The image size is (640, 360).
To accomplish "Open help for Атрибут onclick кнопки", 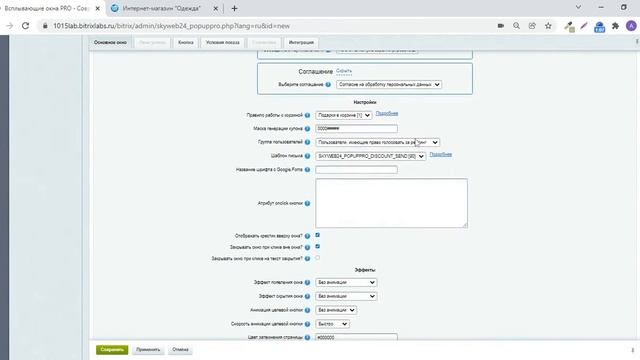I will 307,203.
